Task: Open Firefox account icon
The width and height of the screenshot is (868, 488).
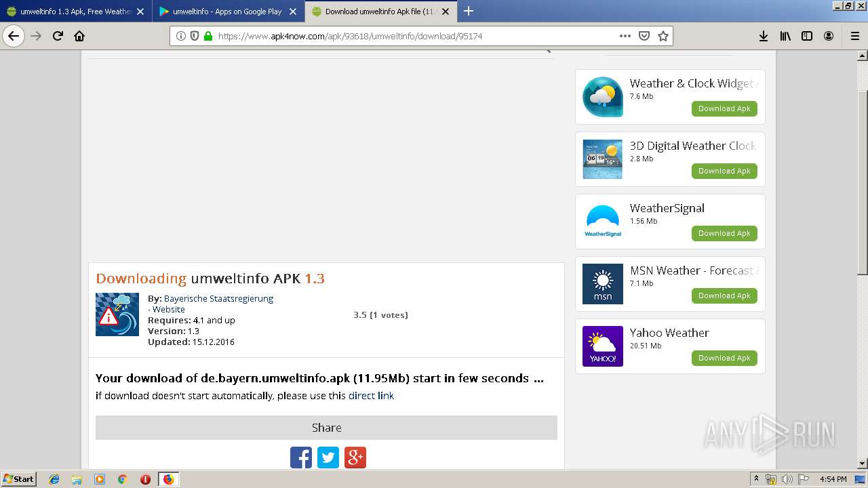Action: click(x=829, y=36)
